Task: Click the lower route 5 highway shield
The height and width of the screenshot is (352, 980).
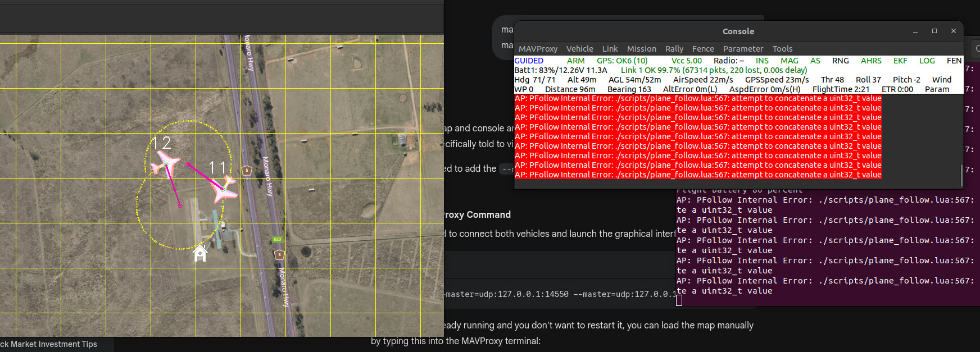Action: point(279,254)
